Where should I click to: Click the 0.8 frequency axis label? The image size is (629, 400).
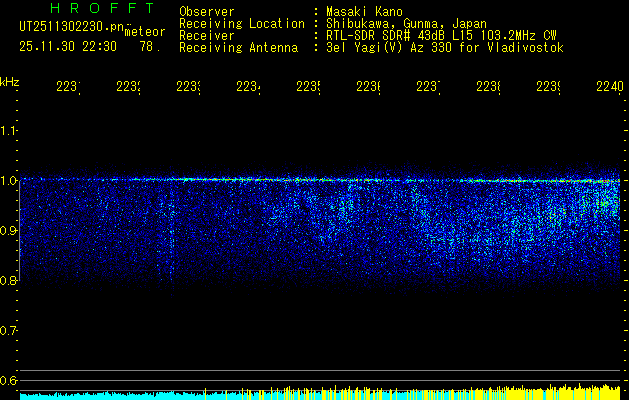pyautogui.click(x=8, y=280)
